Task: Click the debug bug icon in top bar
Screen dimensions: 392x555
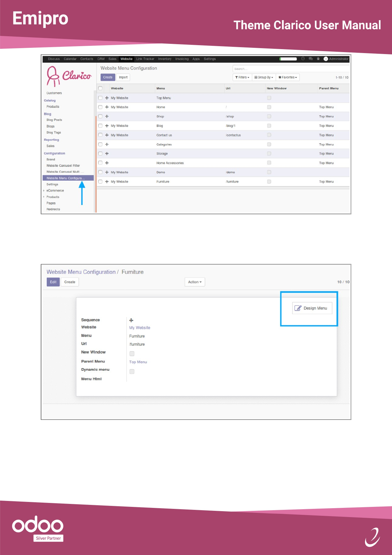Action: pyautogui.click(x=318, y=59)
